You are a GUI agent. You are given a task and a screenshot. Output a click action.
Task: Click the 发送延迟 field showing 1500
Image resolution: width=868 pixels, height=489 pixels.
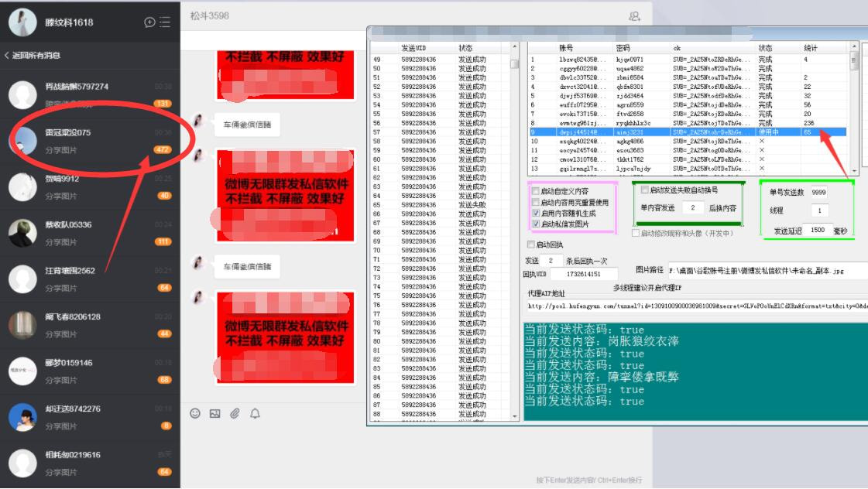(818, 230)
